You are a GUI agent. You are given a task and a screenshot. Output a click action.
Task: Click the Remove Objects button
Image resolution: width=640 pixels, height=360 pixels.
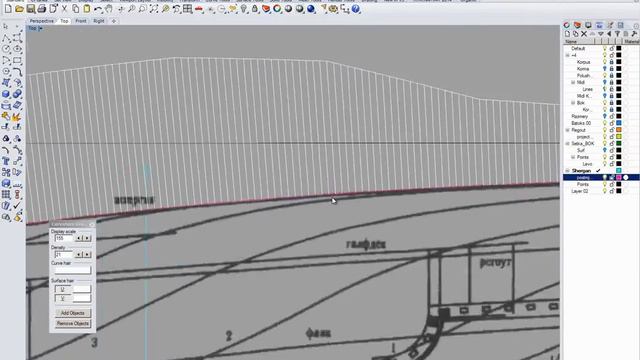(73, 323)
